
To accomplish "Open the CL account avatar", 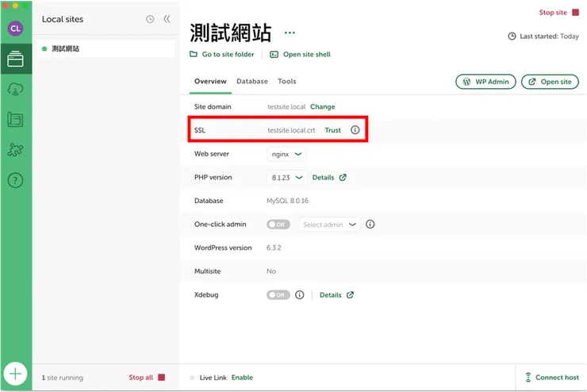I will [x=15, y=29].
